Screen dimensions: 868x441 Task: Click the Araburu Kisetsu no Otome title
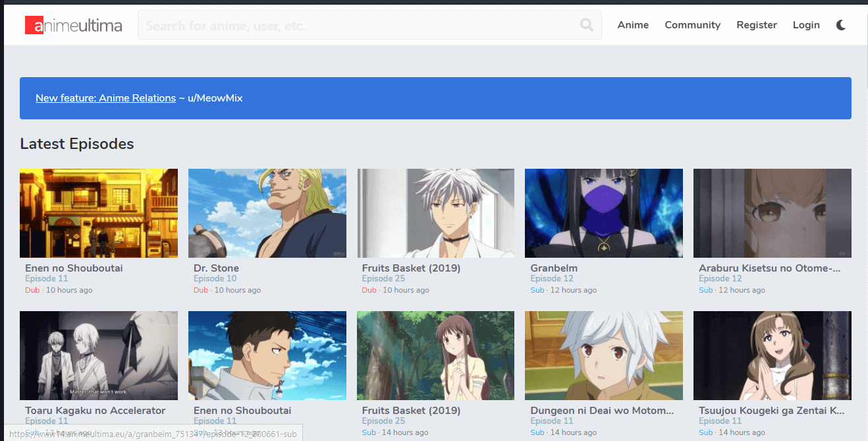click(770, 268)
